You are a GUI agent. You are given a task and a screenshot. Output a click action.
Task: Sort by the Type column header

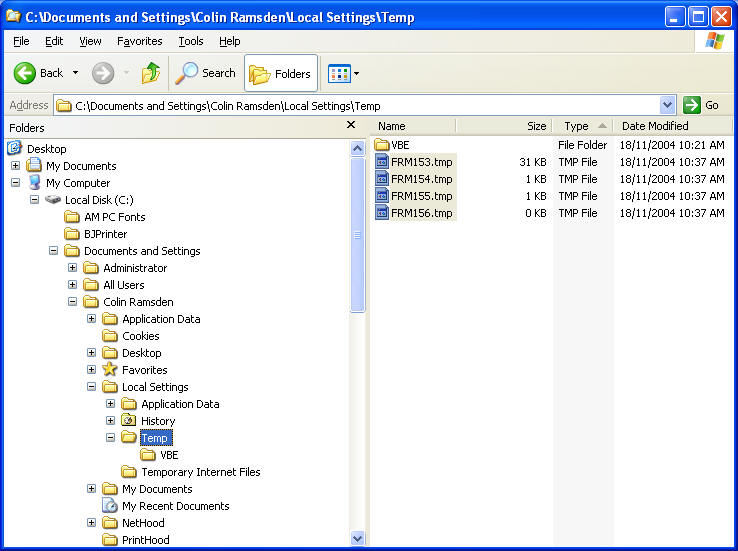point(583,126)
